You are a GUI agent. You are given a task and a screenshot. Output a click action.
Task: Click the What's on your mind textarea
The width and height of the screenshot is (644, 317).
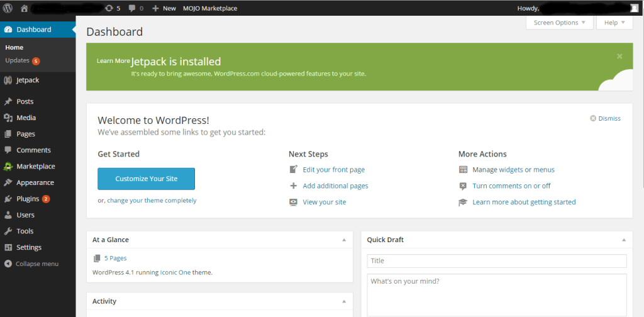pos(497,295)
